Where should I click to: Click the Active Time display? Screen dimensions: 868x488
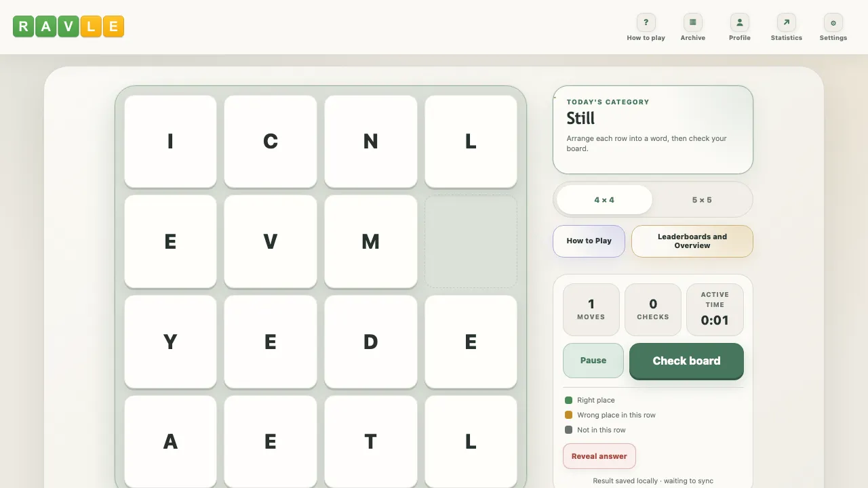tap(715, 310)
